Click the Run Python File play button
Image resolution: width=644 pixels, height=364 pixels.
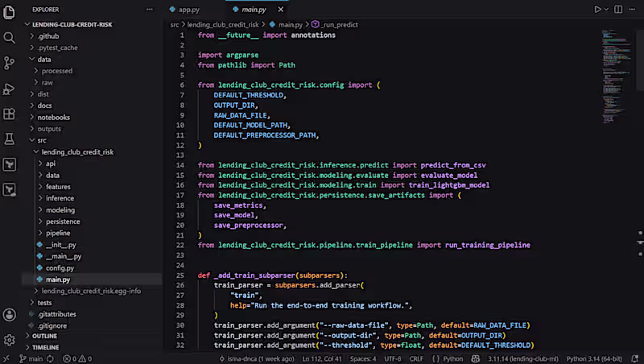pyautogui.click(x=597, y=9)
